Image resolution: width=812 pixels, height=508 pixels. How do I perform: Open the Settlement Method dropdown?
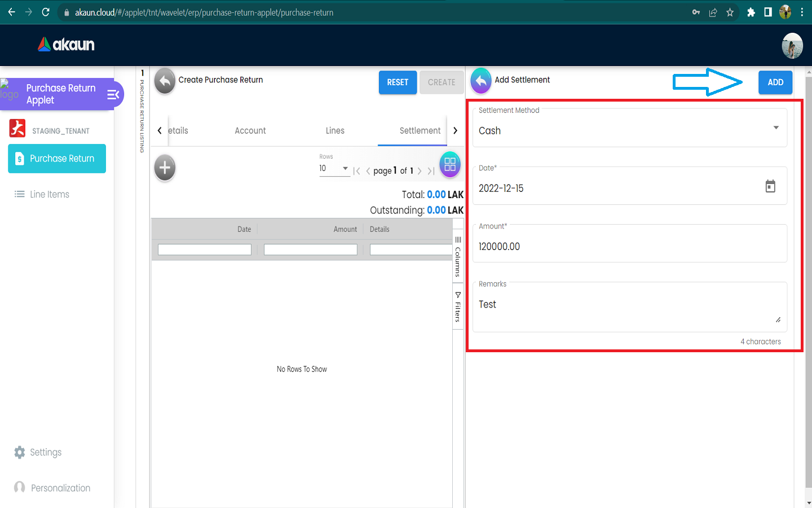[x=630, y=128]
